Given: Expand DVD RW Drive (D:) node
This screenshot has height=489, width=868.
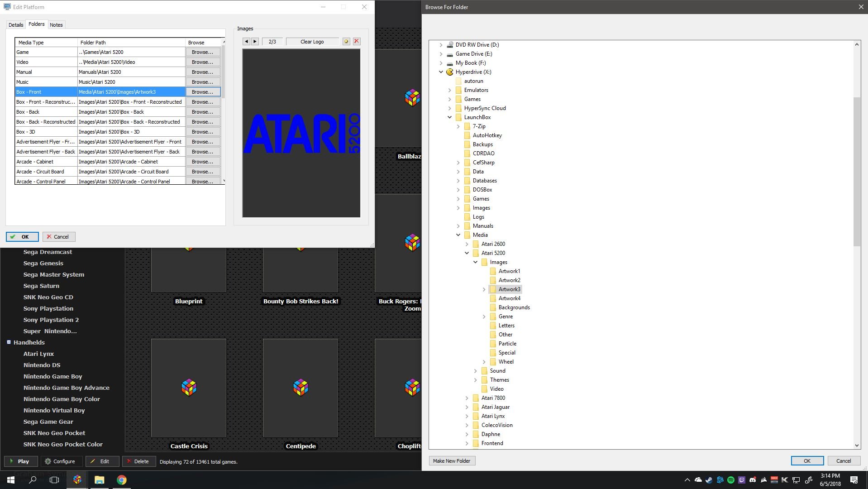Looking at the screenshot, I should tap(441, 45).
